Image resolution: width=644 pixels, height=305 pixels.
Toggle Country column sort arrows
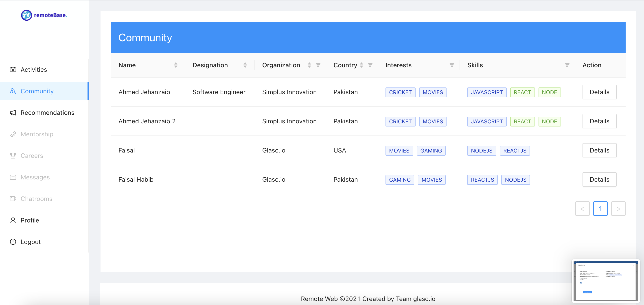[x=361, y=65]
